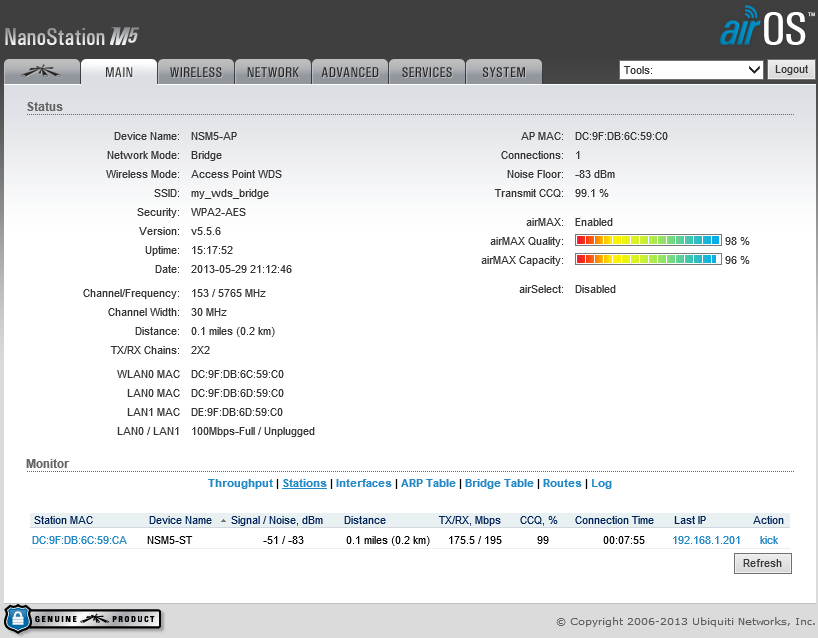Select the device name NSM5-AP

pos(214,136)
